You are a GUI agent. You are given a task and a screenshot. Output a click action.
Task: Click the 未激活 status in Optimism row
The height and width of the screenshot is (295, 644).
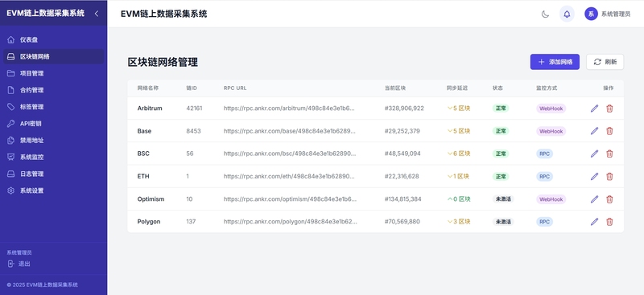503,199
